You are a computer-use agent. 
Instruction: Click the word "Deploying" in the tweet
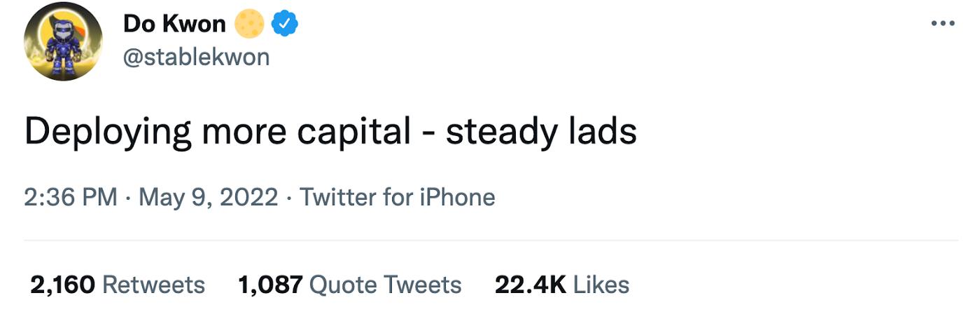108,133
